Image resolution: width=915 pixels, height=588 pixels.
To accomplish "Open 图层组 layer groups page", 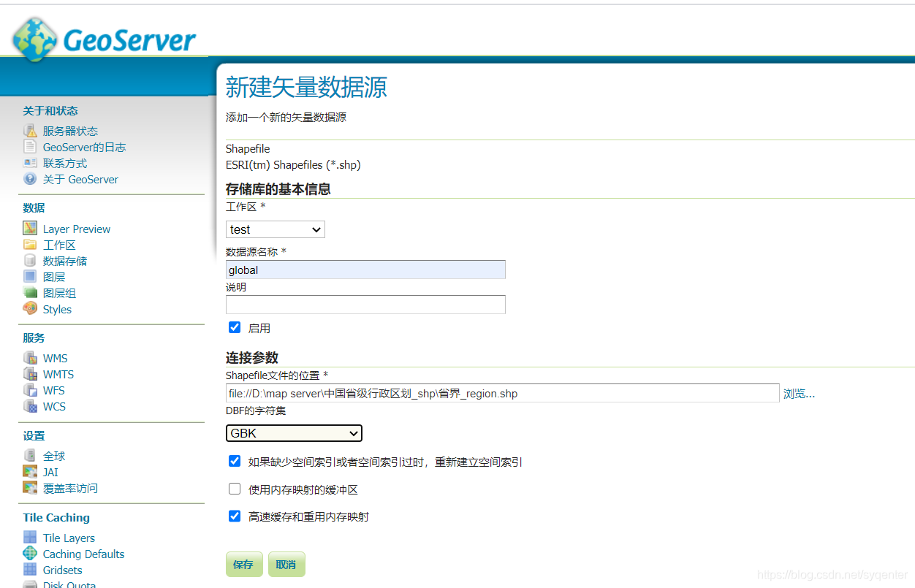I will [59, 293].
